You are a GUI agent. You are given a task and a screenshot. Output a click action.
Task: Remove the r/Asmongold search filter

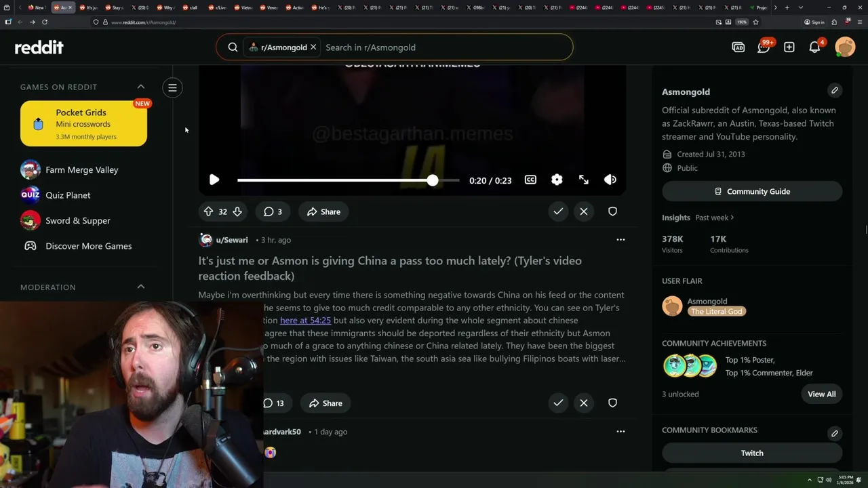click(313, 47)
